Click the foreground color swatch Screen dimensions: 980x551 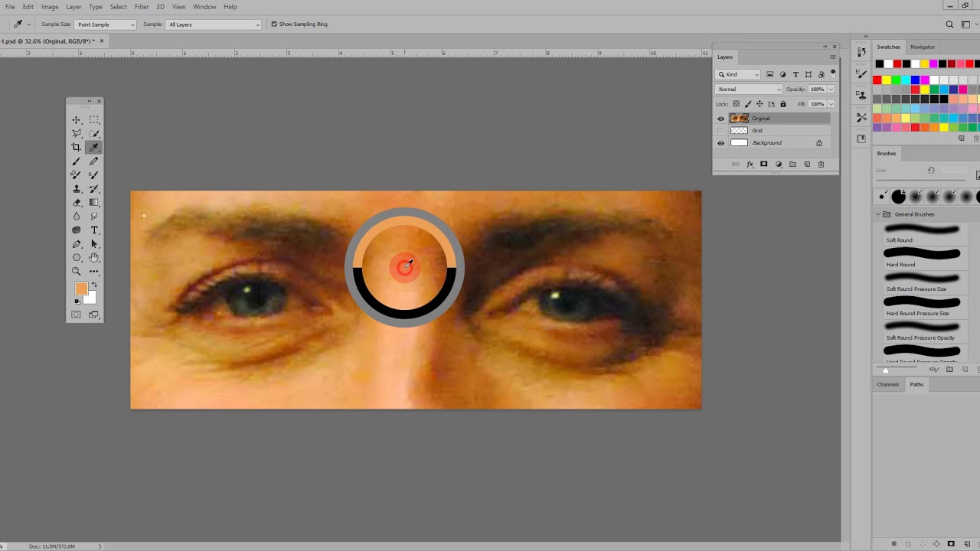click(x=80, y=289)
